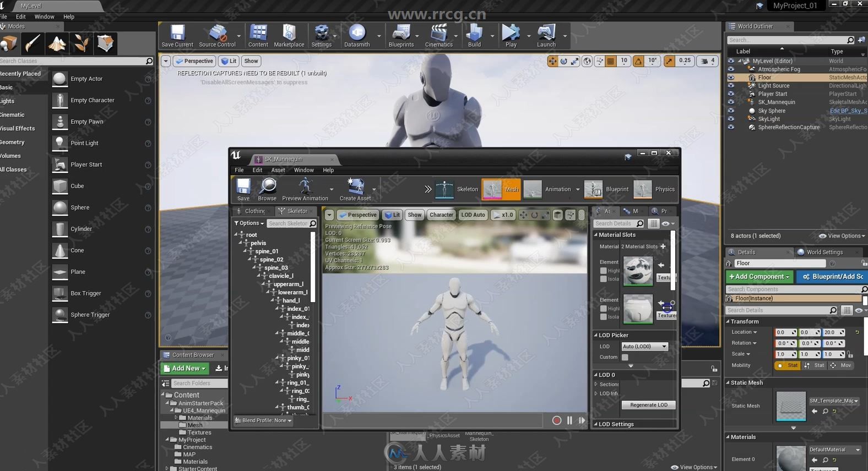Toggle visibility of SK_Mannequin actor

(x=731, y=102)
